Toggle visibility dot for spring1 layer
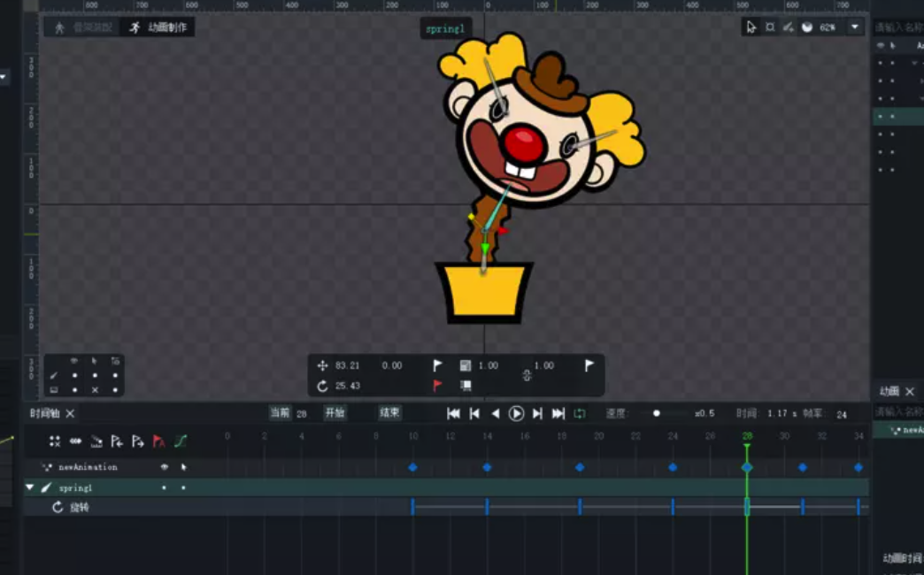 164,487
